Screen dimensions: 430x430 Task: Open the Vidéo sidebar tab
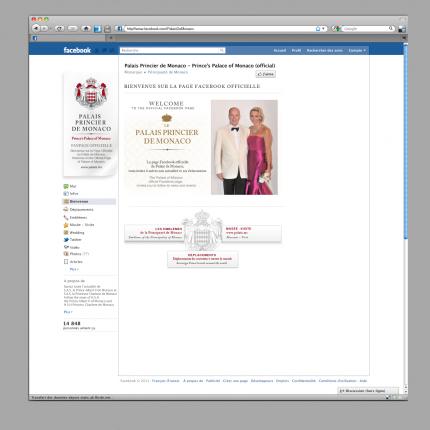click(74, 247)
